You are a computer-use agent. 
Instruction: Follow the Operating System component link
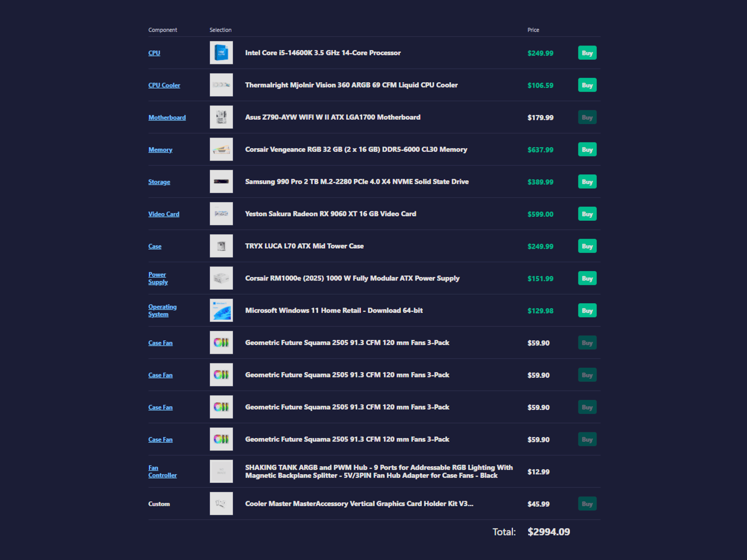click(x=162, y=310)
